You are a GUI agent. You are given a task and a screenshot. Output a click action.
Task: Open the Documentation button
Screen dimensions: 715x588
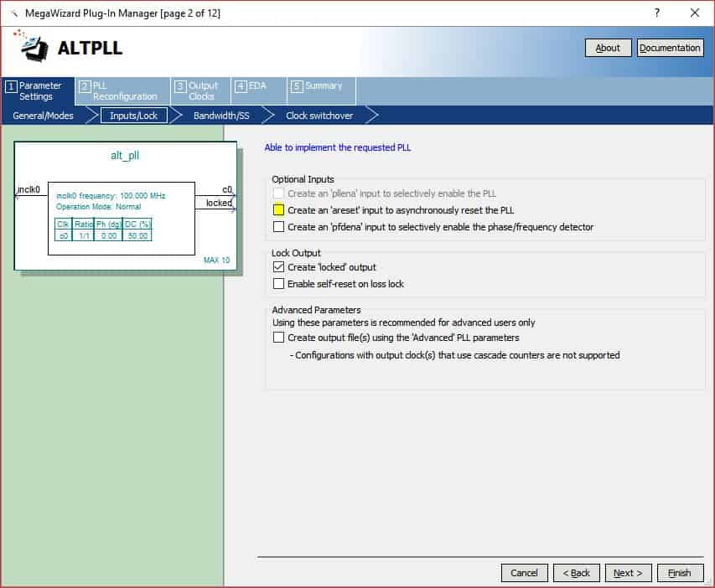[x=670, y=48]
